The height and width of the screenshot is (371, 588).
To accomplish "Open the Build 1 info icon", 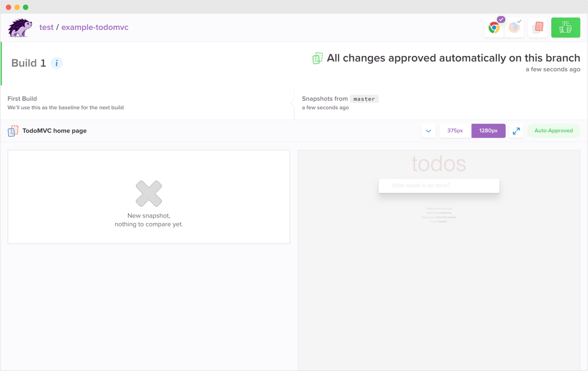I will coord(57,63).
